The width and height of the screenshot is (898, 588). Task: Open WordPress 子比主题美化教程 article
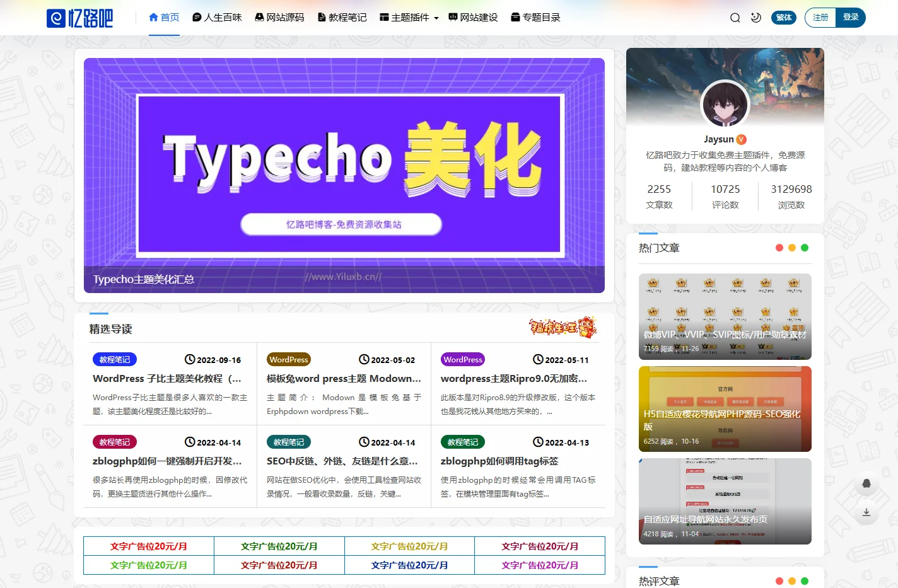[x=167, y=379]
